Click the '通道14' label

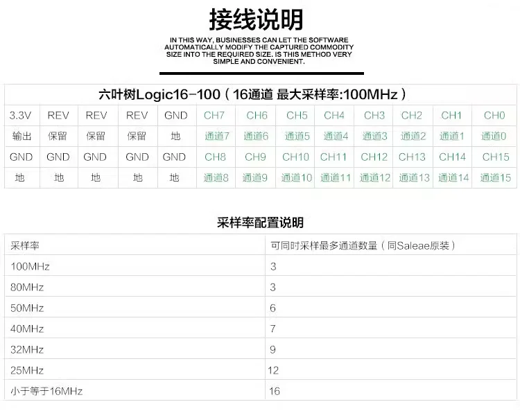453,177
